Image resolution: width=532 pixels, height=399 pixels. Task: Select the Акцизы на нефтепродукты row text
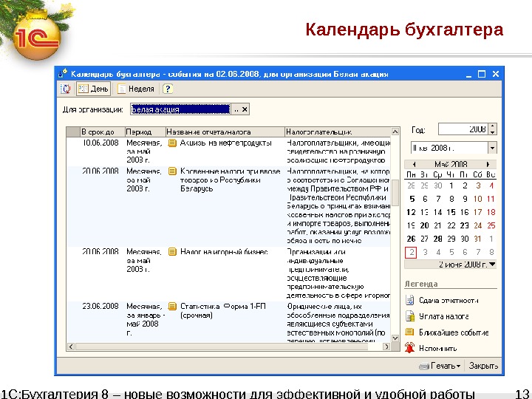226,143
